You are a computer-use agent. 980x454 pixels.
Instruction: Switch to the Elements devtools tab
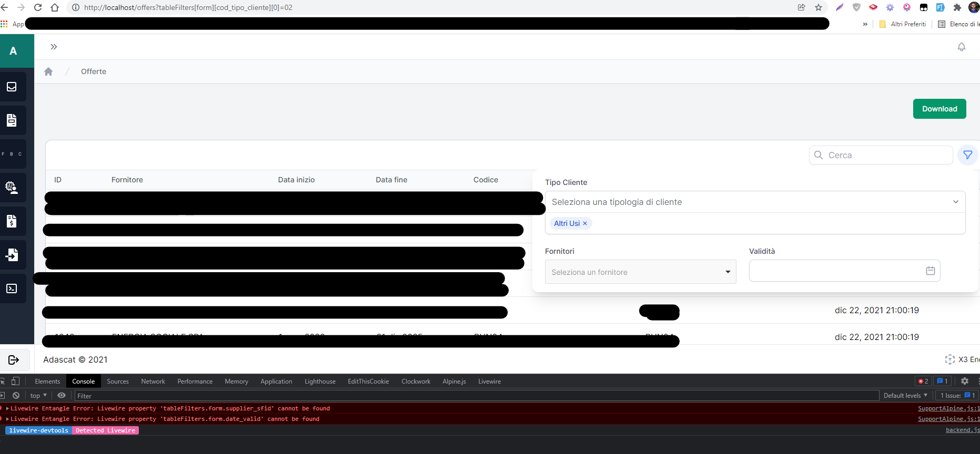point(47,381)
